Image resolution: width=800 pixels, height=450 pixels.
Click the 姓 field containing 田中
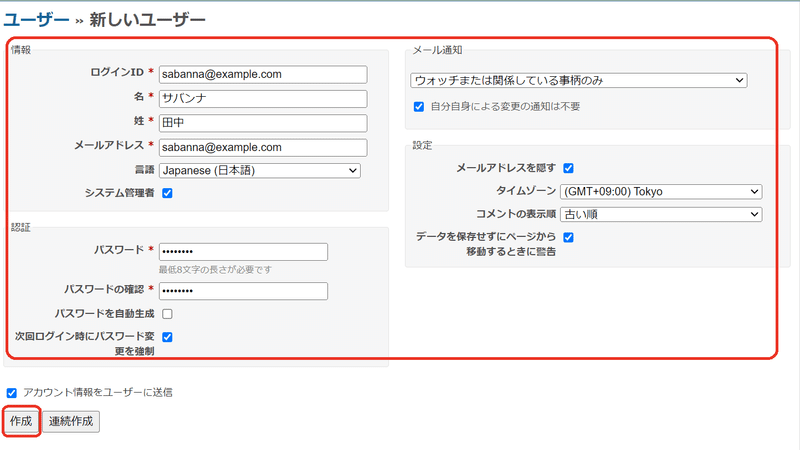pyautogui.click(x=263, y=123)
